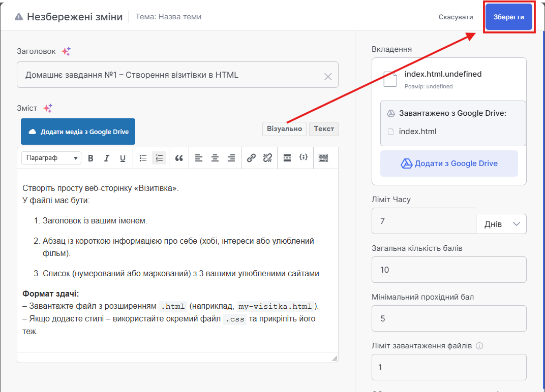Switch to the Візуально editor tab
Image resolution: width=545 pixels, height=392 pixels.
[285, 129]
